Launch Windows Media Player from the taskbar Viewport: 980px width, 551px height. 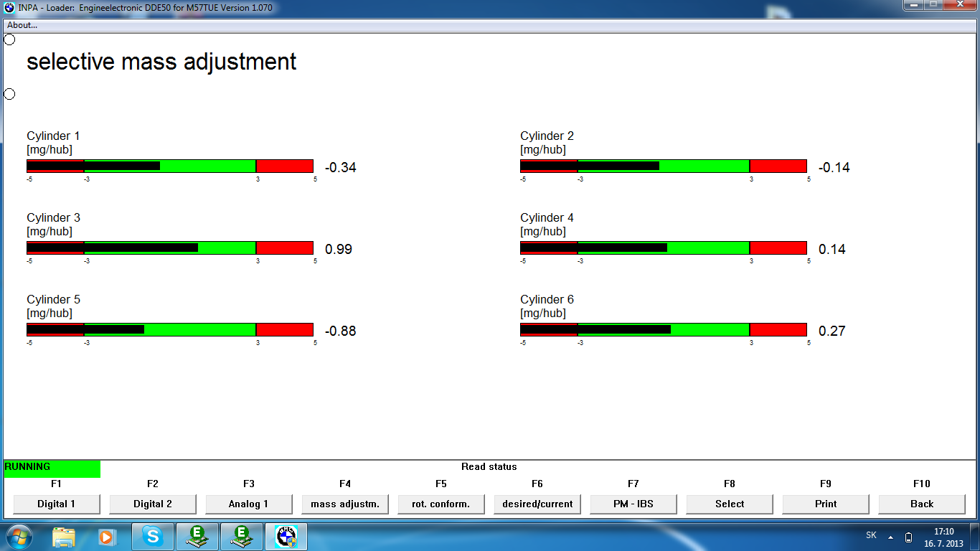click(x=106, y=537)
